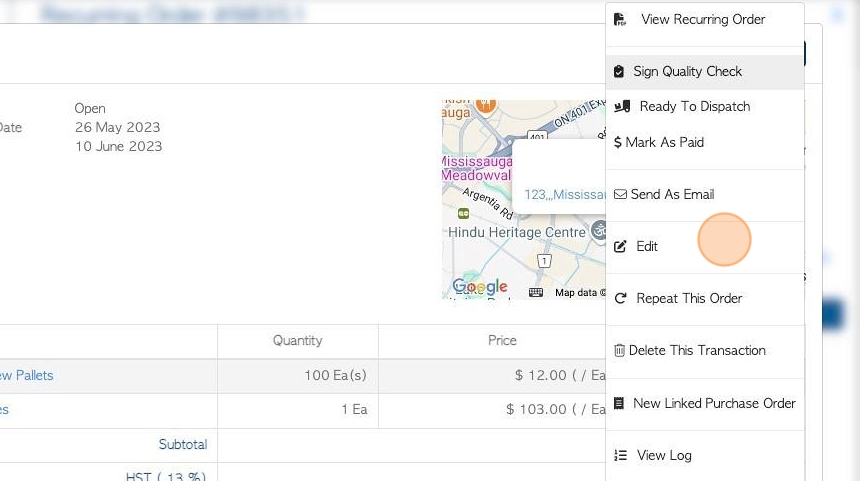Image resolution: width=860 pixels, height=481 pixels.
Task: Click the Ready To Dispatch truck icon
Action: point(622,107)
